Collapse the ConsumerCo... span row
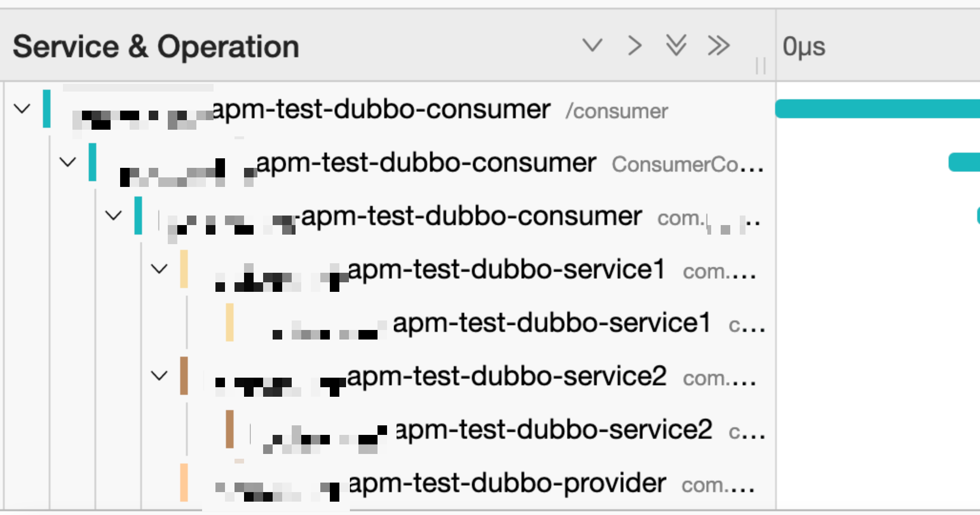Viewport: 980px width, 515px height. (68, 162)
